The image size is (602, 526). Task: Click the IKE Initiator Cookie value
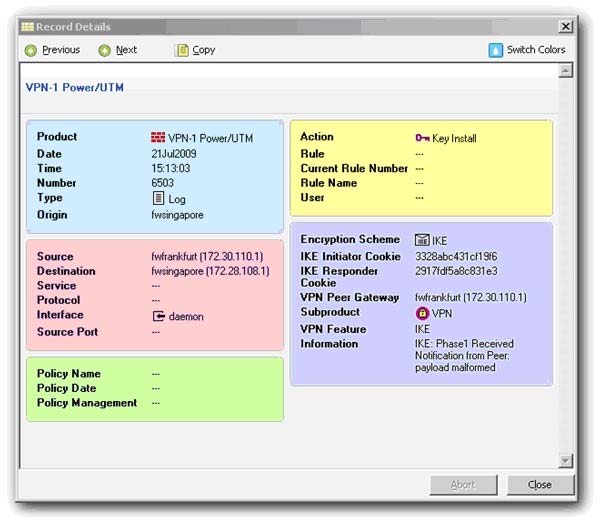[x=456, y=256]
